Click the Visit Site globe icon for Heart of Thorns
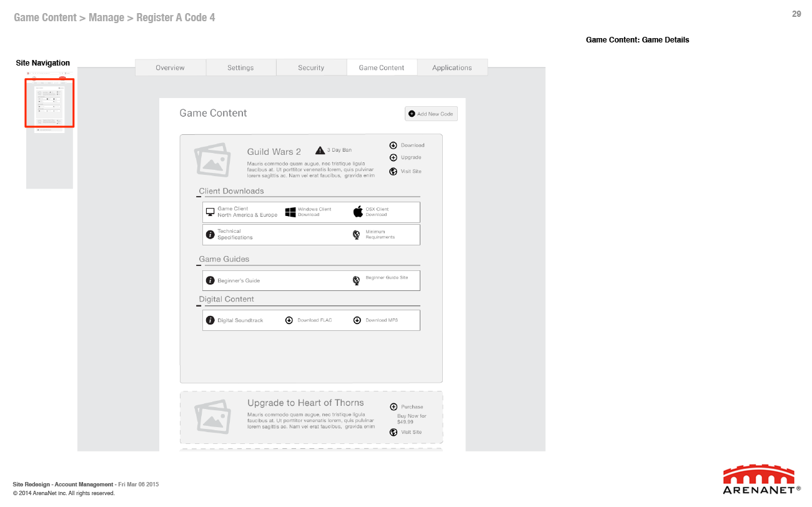This screenshot has width=812, height=507. click(394, 432)
